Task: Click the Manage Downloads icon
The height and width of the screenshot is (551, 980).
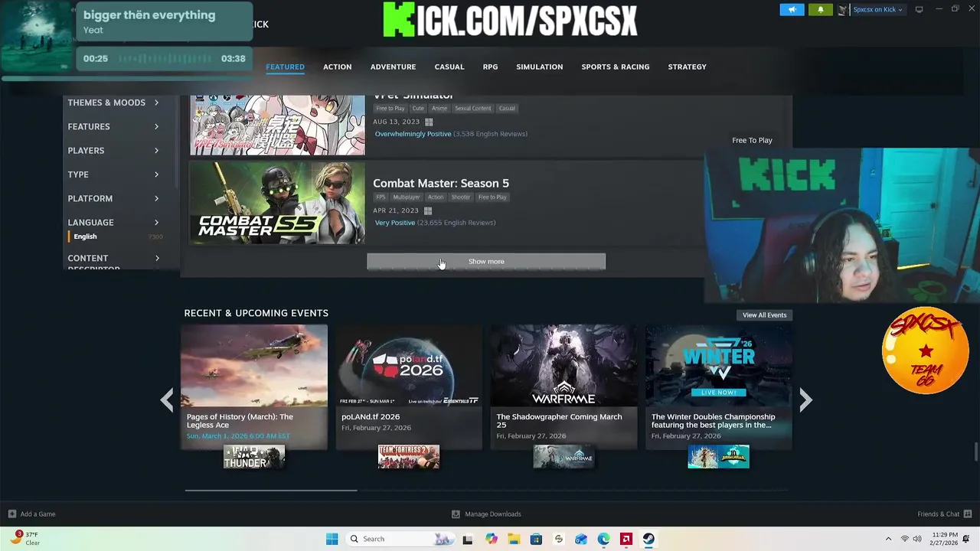Action: coord(456,514)
